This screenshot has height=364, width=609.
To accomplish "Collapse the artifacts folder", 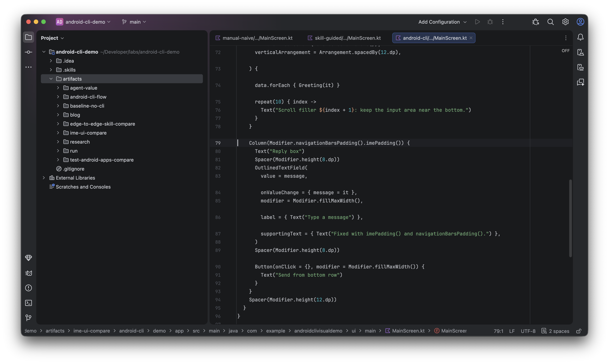I will [51, 79].
